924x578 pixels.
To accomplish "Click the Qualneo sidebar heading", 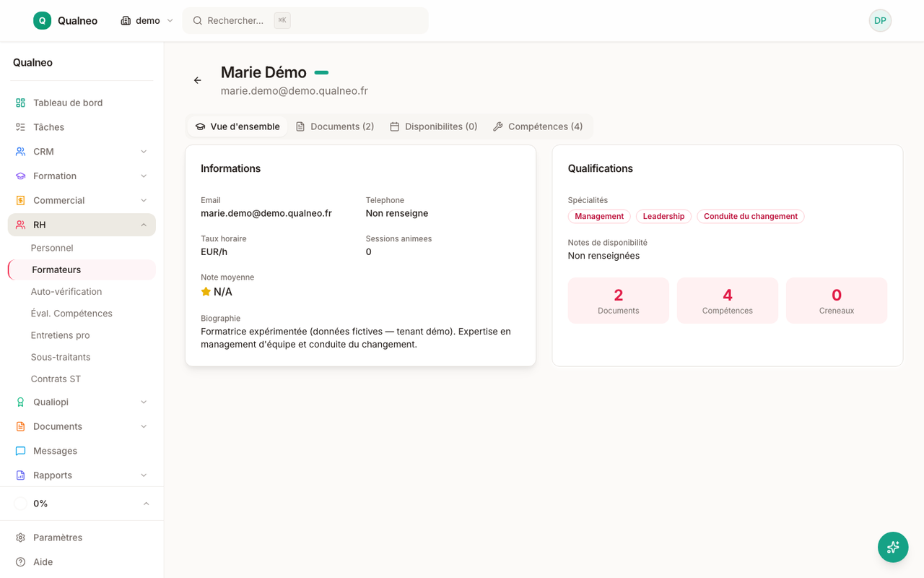I will pos(32,63).
